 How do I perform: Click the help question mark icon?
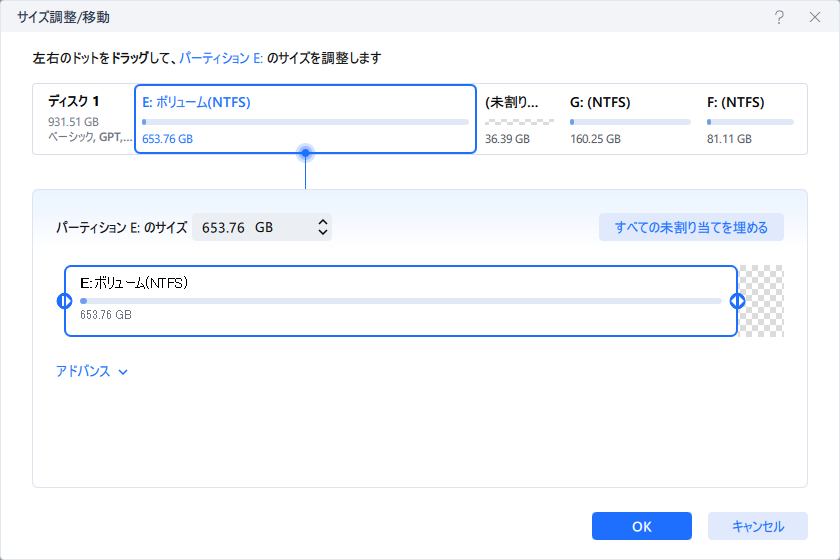click(779, 18)
